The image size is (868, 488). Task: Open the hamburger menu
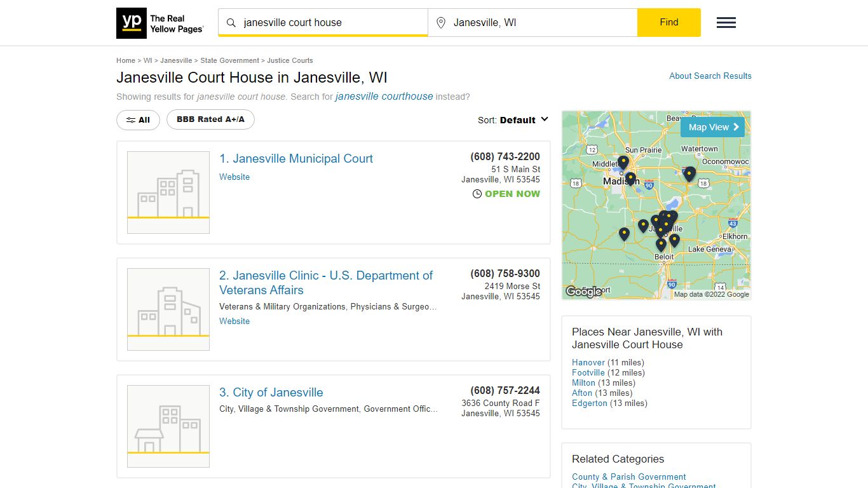726,23
